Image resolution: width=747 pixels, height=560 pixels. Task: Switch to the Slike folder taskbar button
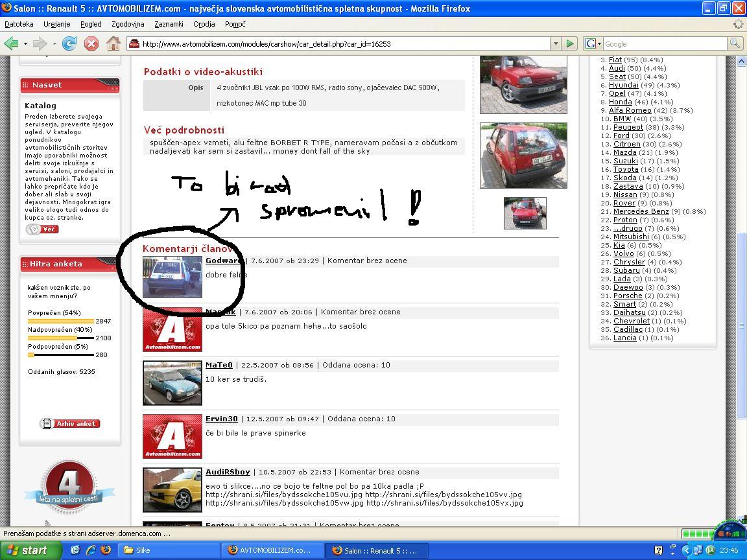pos(170,550)
